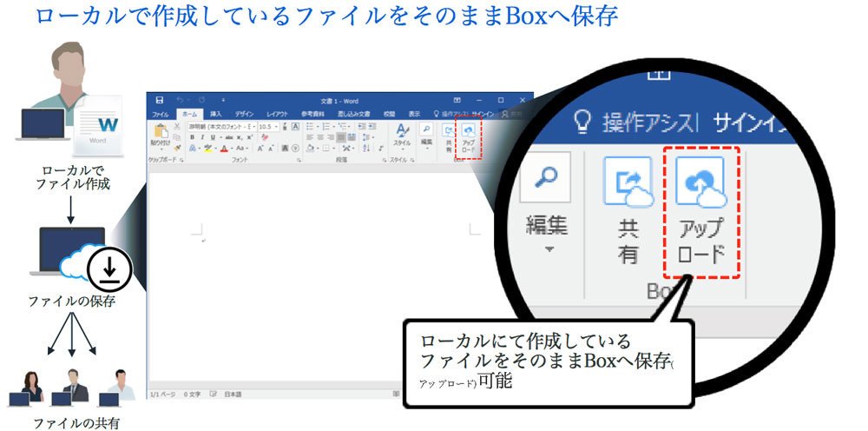Click the numbered list icon
This screenshot has width=868, height=431.
click(326, 126)
